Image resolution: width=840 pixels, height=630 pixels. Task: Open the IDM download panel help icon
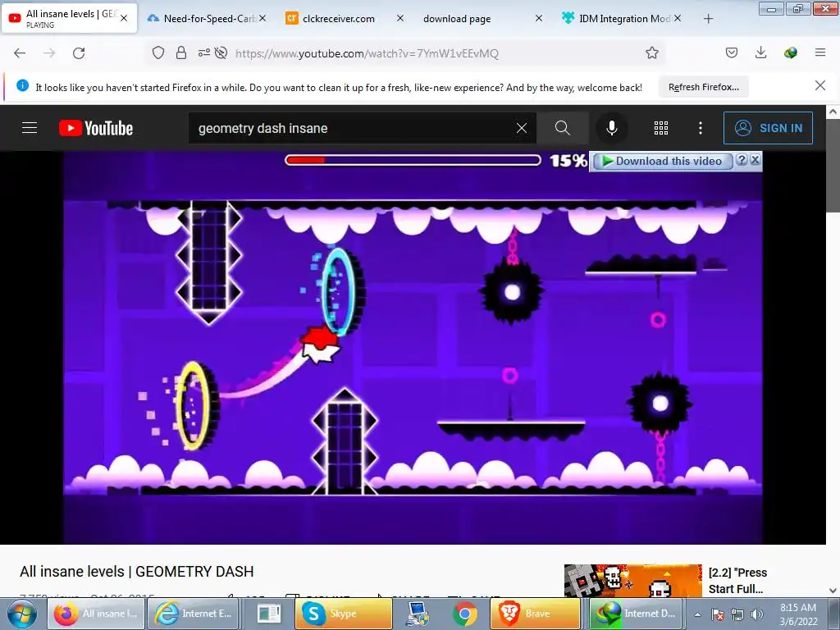(x=742, y=160)
